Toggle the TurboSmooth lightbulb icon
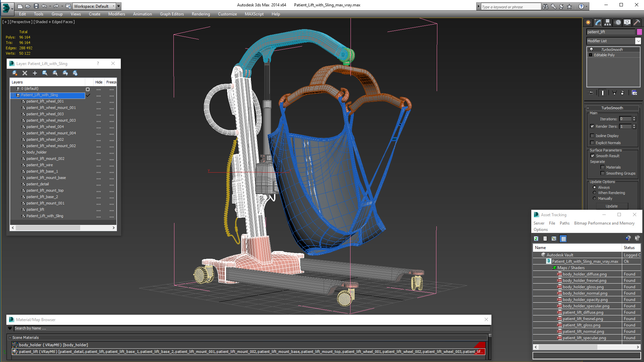This screenshot has height=362, width=644. click(591, 50)
